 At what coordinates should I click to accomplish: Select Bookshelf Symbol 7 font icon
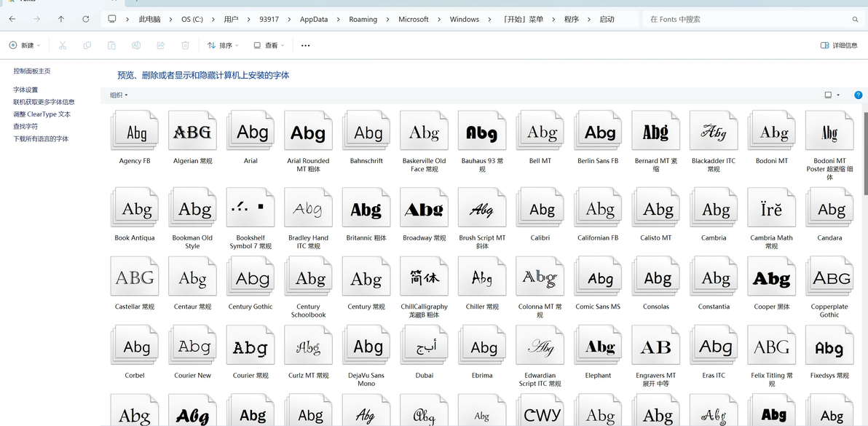point(250,208)
